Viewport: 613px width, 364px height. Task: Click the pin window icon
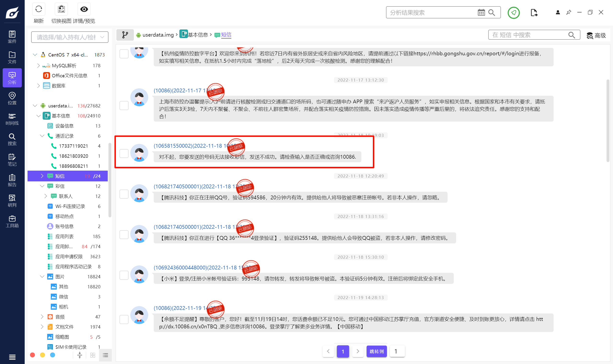pyautogui.click(x=569, y=12)
